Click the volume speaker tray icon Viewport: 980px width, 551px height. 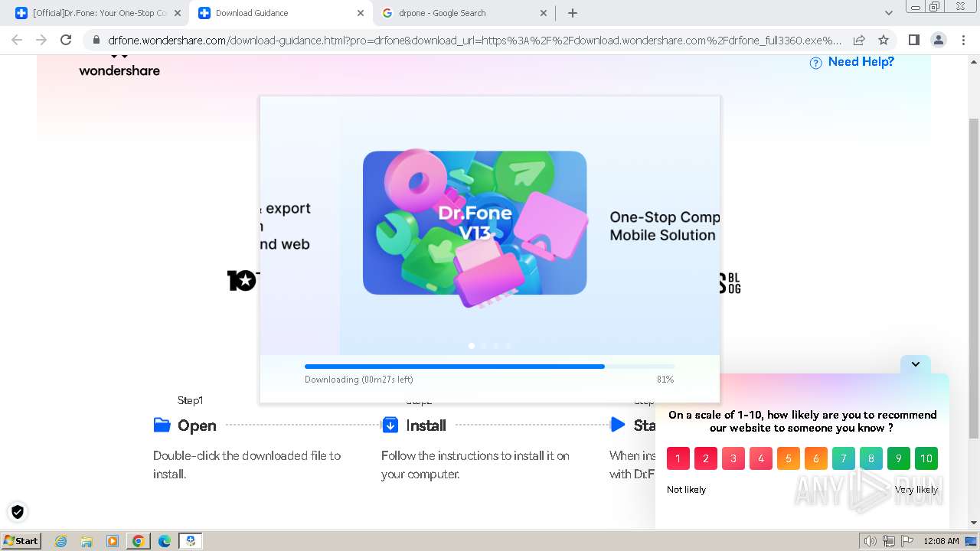click(871, 541)
